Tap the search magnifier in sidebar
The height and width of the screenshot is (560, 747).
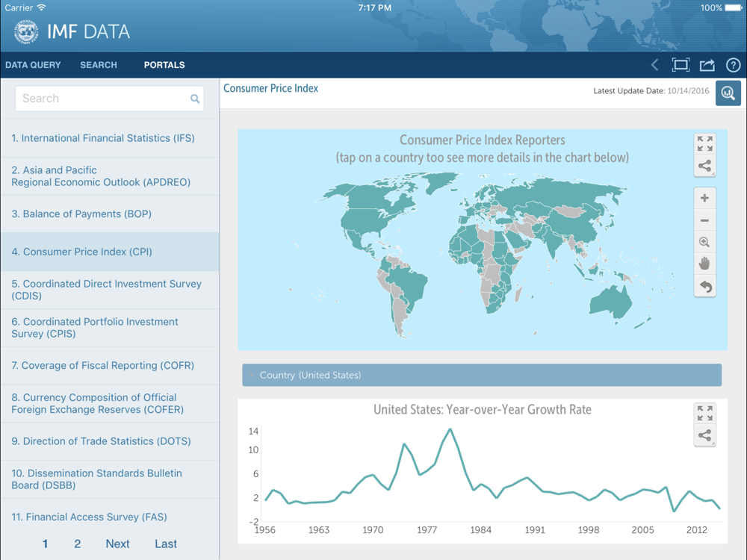click(195, 99)
